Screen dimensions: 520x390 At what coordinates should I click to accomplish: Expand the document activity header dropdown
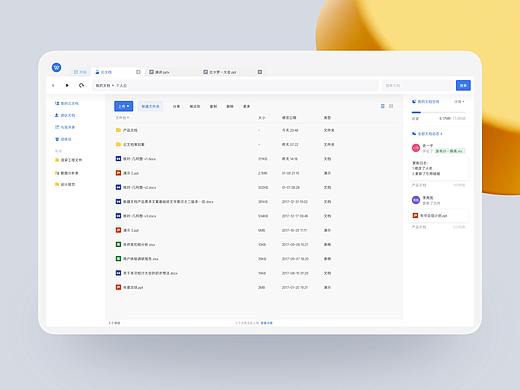(x=427, y=134)
